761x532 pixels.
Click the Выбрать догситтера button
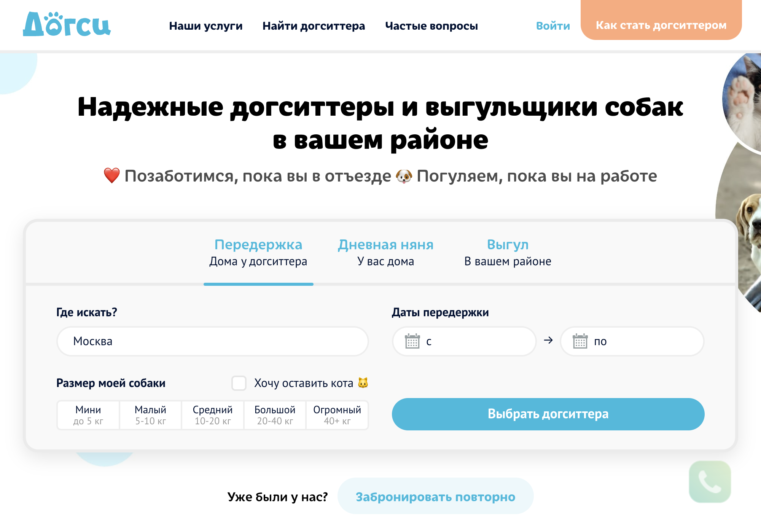[548, 414]
